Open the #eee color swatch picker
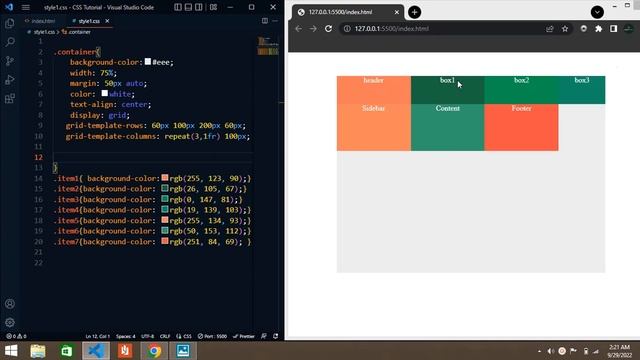The height and width of the screenshot is (360, 640). [148, 62]
